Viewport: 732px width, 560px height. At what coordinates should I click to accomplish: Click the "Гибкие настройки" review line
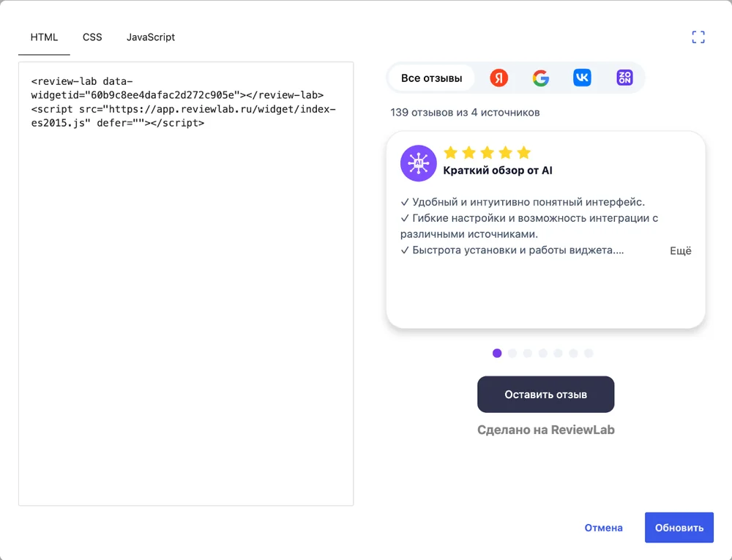tap(529, 226)
